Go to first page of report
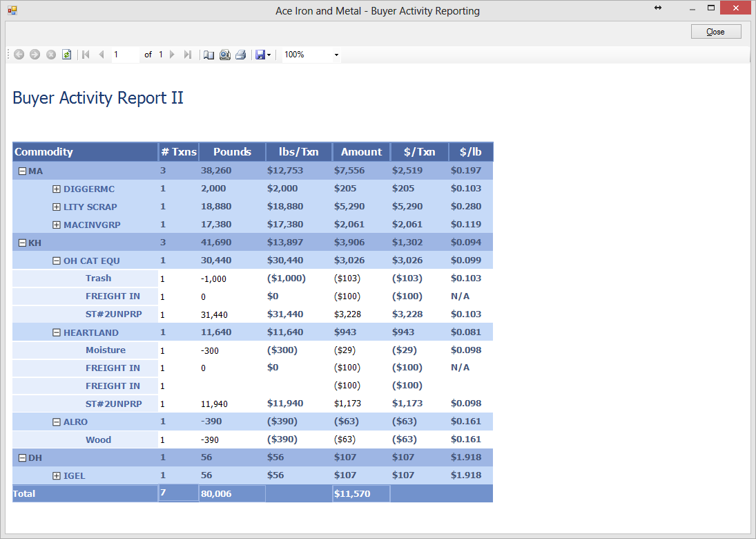This screenshot has height=539, width=756. coord(86,55)
